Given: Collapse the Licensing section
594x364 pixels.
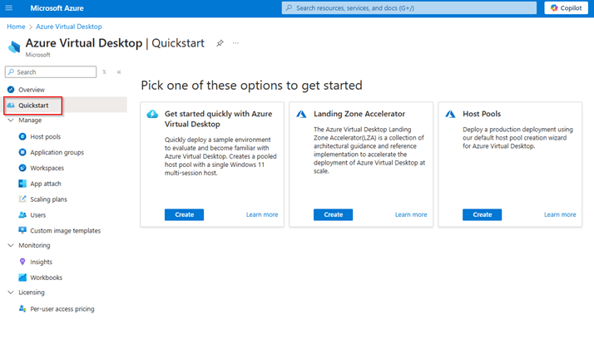Looking at the screenshot, I should (11, 293).
